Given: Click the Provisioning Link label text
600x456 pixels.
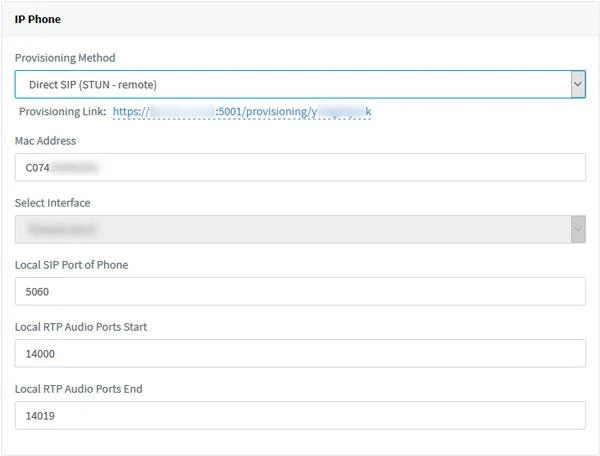Looking at the screenshot, I should point(62,112).
